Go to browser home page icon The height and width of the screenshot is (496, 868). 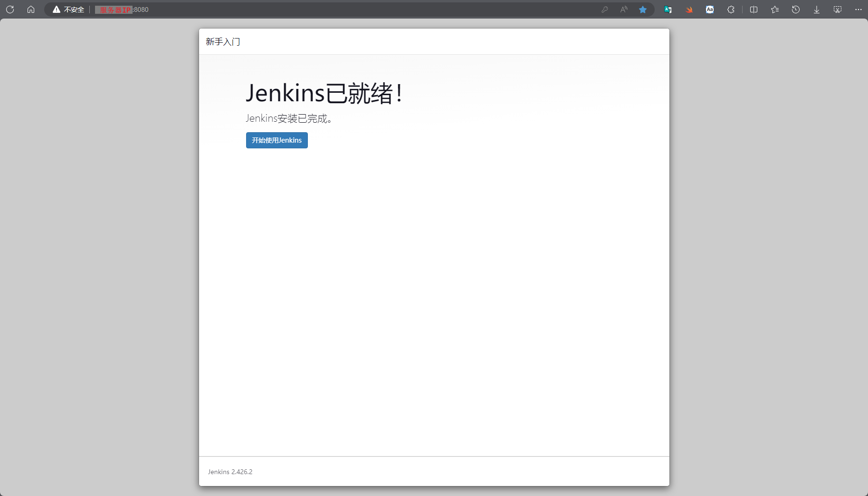(x=31, y=10)
